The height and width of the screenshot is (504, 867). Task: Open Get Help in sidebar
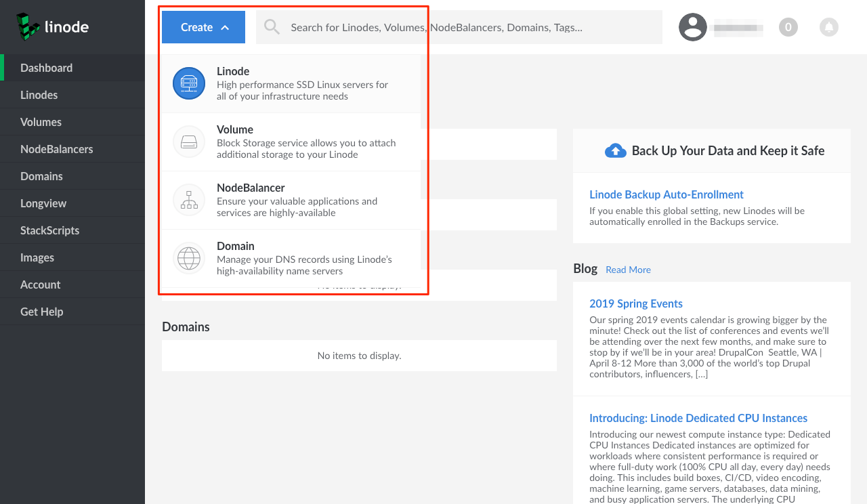41,312
